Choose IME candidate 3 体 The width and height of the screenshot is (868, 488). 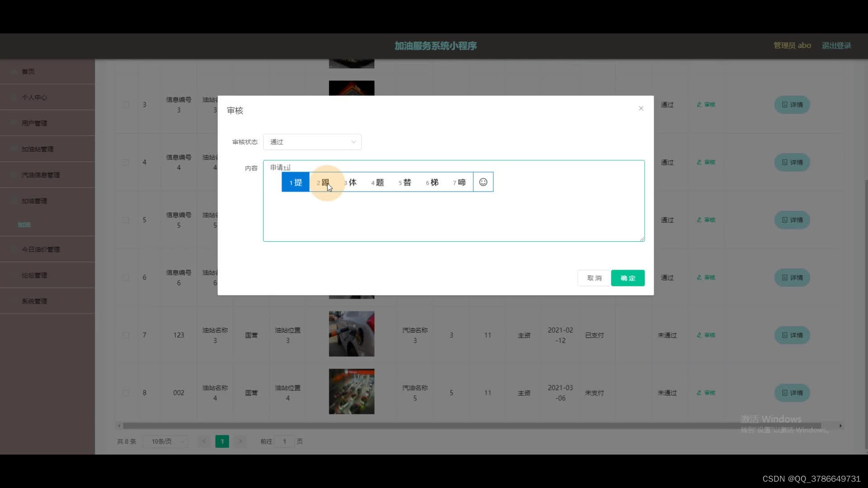coord(350,182)
